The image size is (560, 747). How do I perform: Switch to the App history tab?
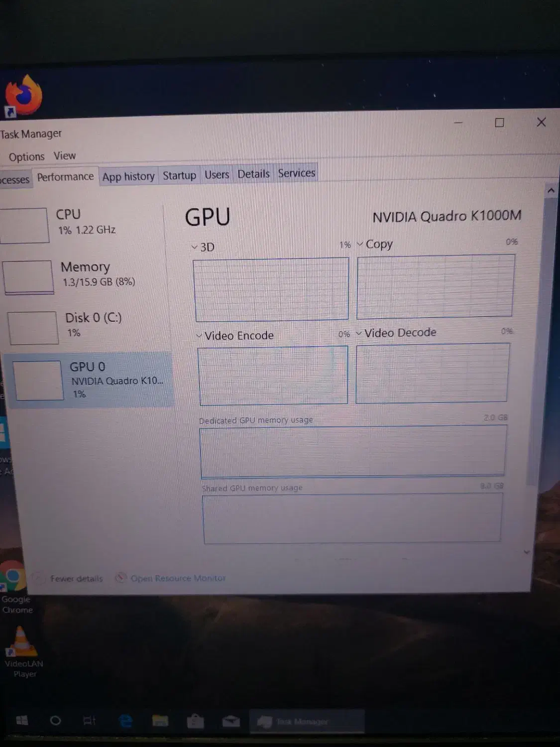128,175
